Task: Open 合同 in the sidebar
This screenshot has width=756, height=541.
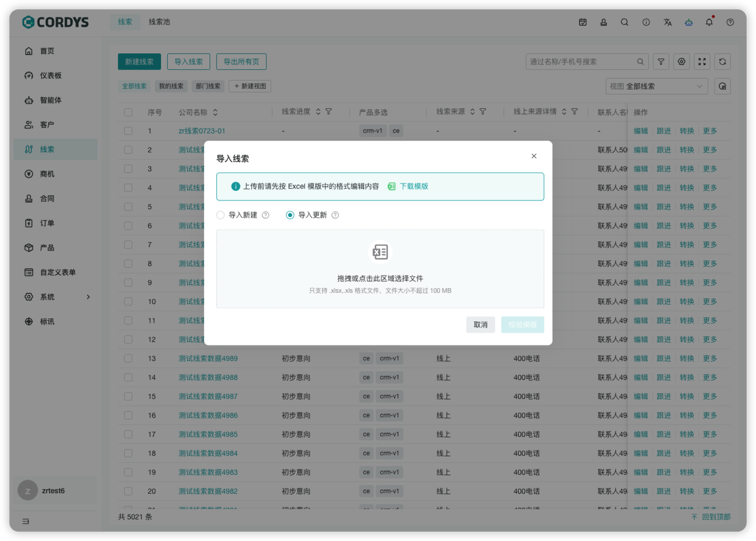Action: pos(55,198)
